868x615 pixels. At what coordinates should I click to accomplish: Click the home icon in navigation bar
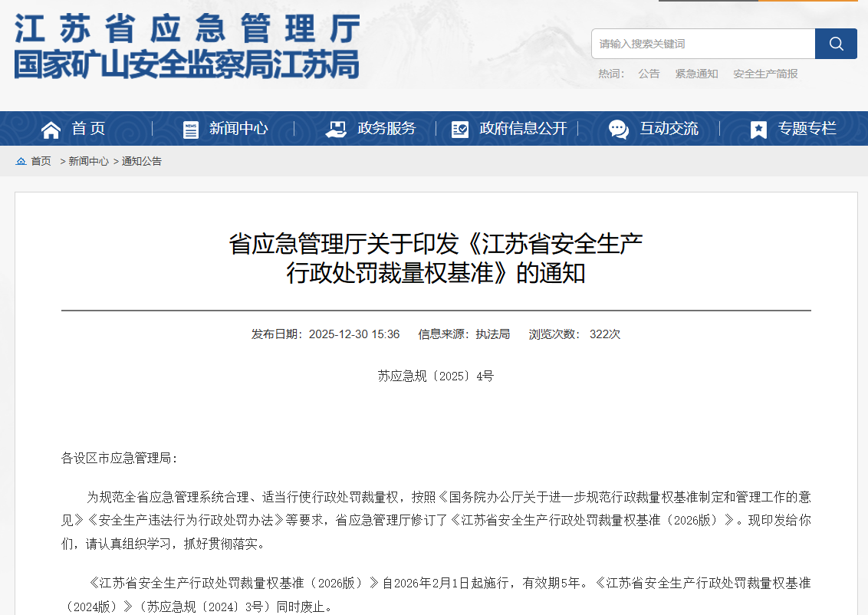(x=51, y=130)
